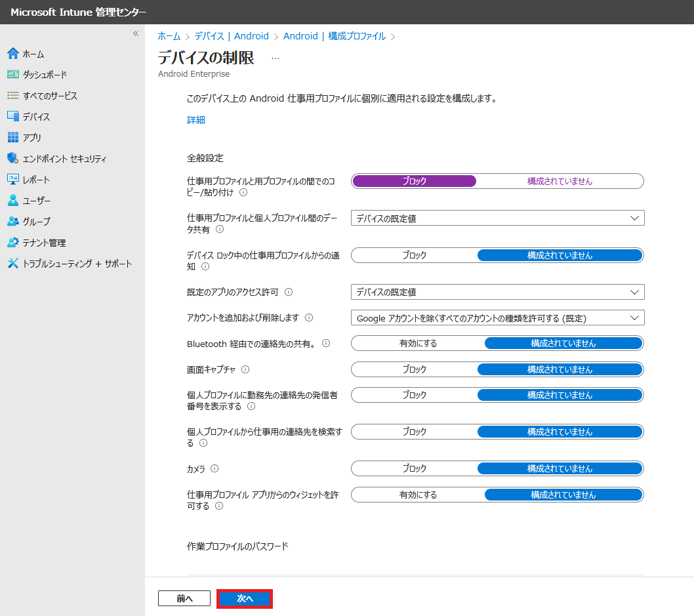Click the Microsoft Intune 管理センター title
This screenshot has width=694, height=616.
[78, 12]
